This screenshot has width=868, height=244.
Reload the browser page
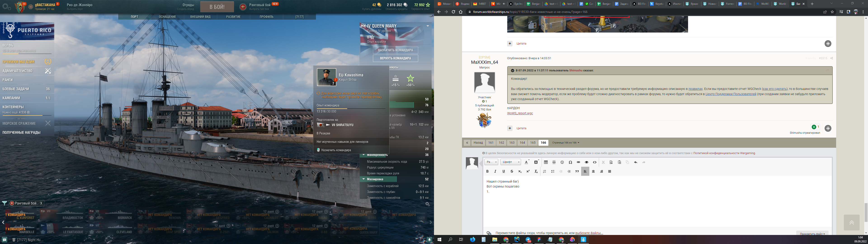click(x=453, y=12)
